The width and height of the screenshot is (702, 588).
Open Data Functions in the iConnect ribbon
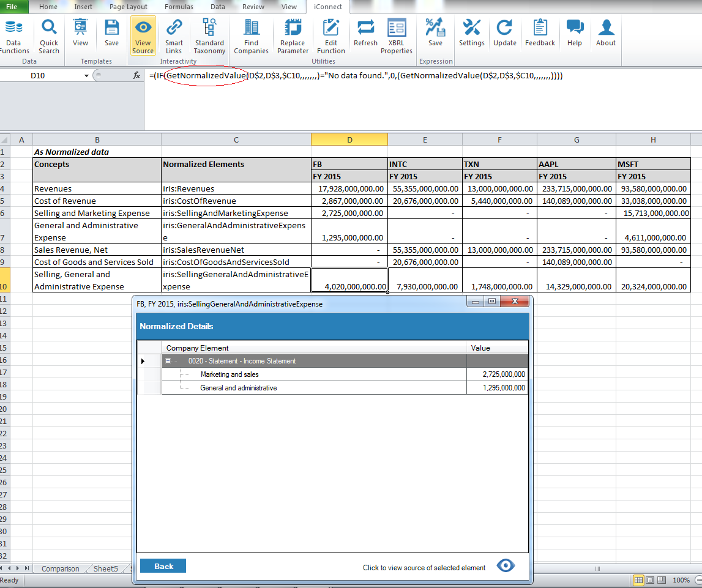tap(14, 37)
